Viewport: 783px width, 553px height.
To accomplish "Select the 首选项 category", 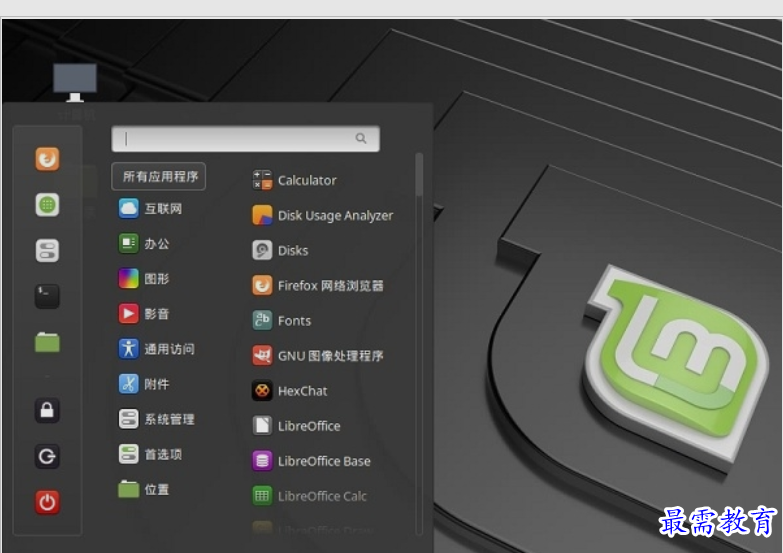I will tap(150, 454).
